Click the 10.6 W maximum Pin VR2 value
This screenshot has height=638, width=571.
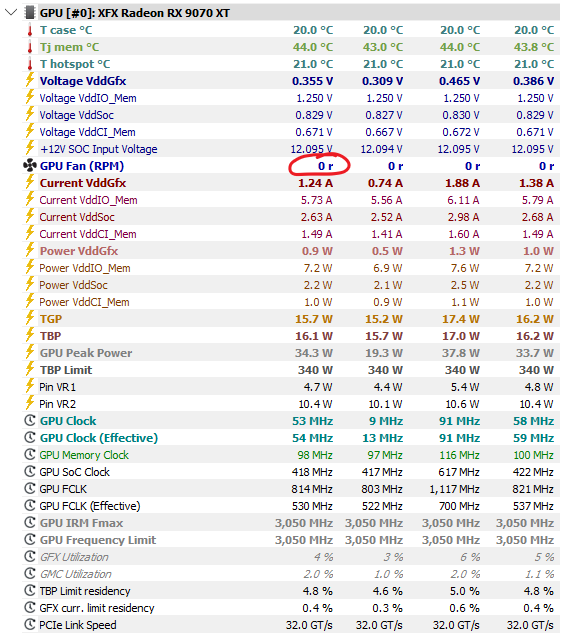462,404
